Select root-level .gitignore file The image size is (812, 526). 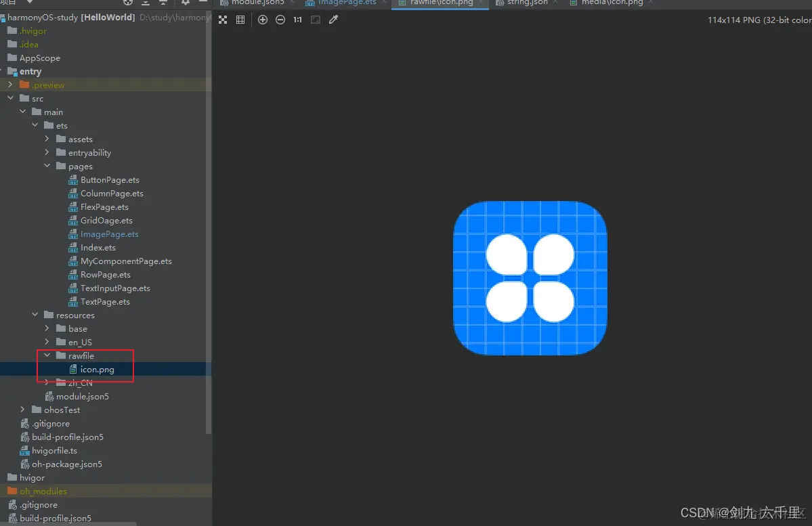[x=39, y=505]
